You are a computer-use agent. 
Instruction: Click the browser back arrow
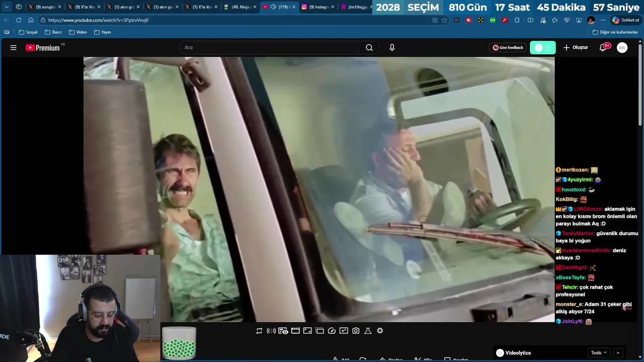coord(7,20)
